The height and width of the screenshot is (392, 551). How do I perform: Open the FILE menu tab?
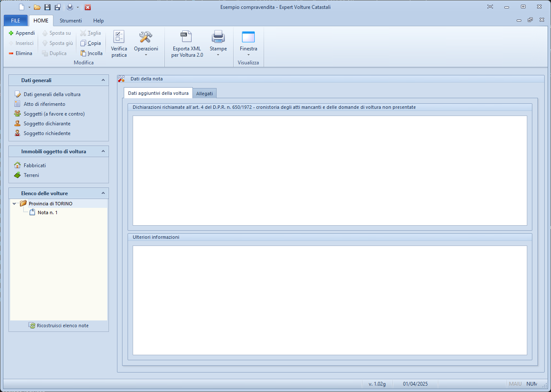coord(16,20)
